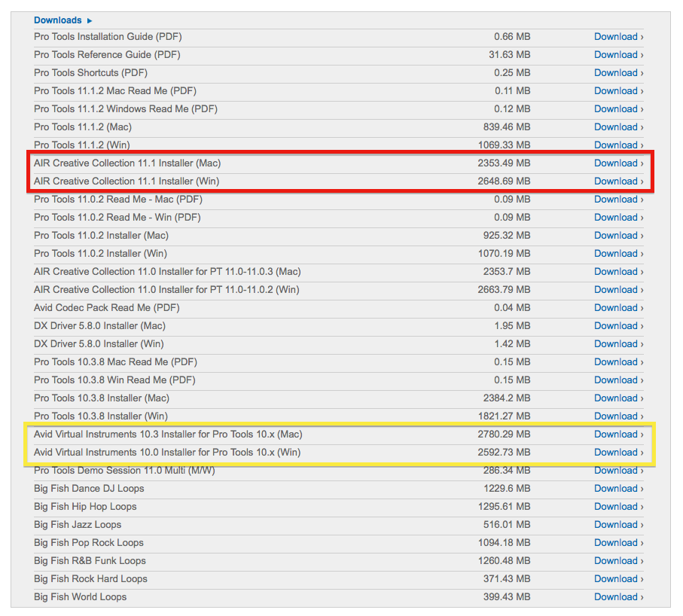
Task: Download Pro Tools 10.3.8 Win Read Me
Action: tap(618, 380)
